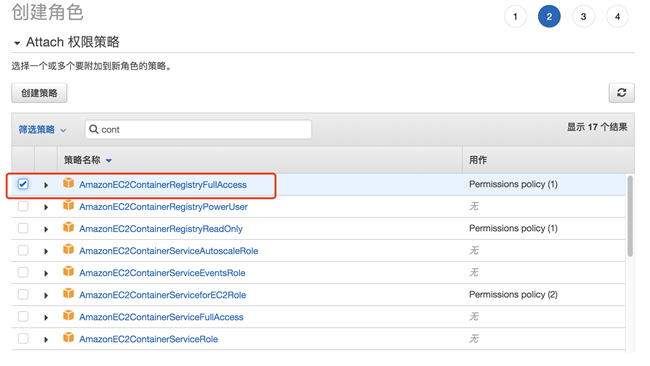Click 无 value in RegistryPowerUser row
Viewport: 650px width, 366px height.
474,206
